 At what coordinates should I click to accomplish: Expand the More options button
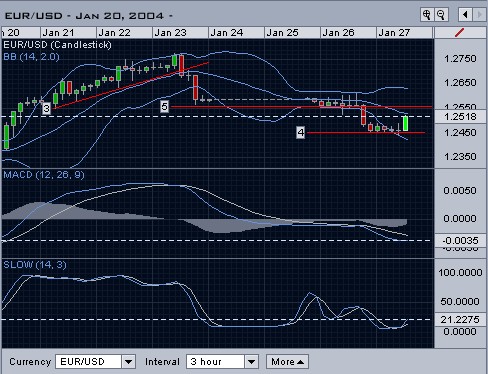[x=287, y=362]
